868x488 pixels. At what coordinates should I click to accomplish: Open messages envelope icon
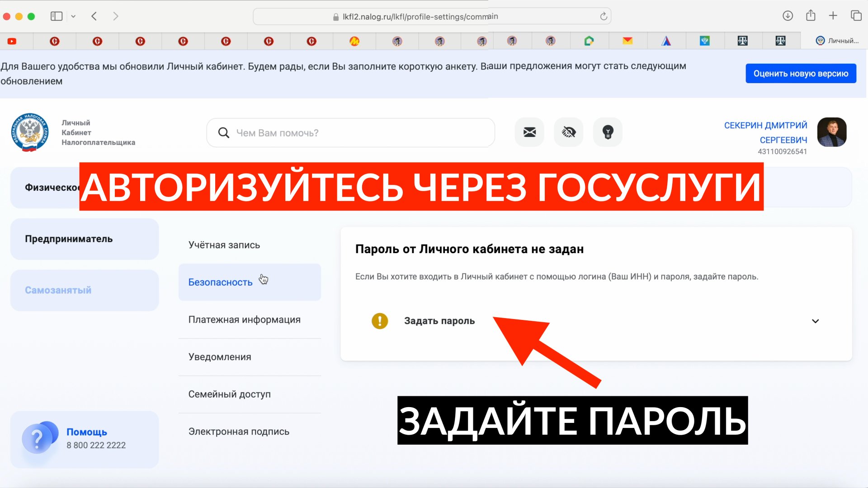click(529, 132)
